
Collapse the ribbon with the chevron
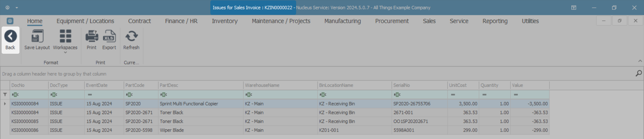(640, 61)
